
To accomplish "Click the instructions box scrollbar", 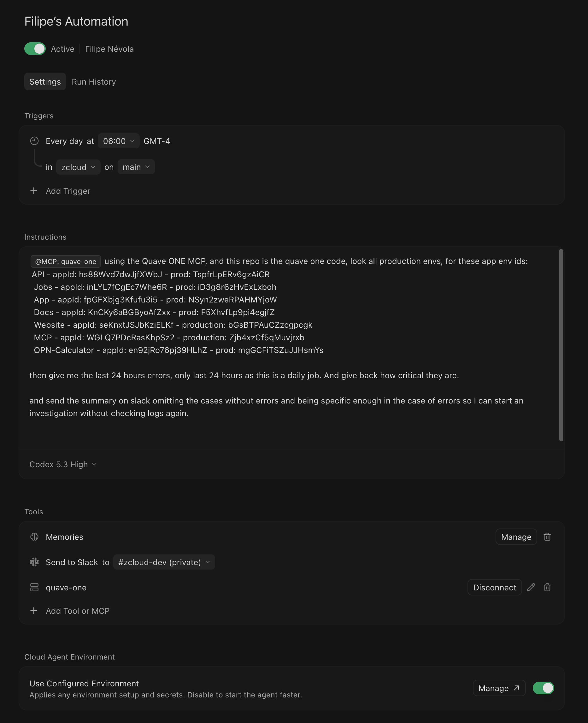I will pos(561,345).
